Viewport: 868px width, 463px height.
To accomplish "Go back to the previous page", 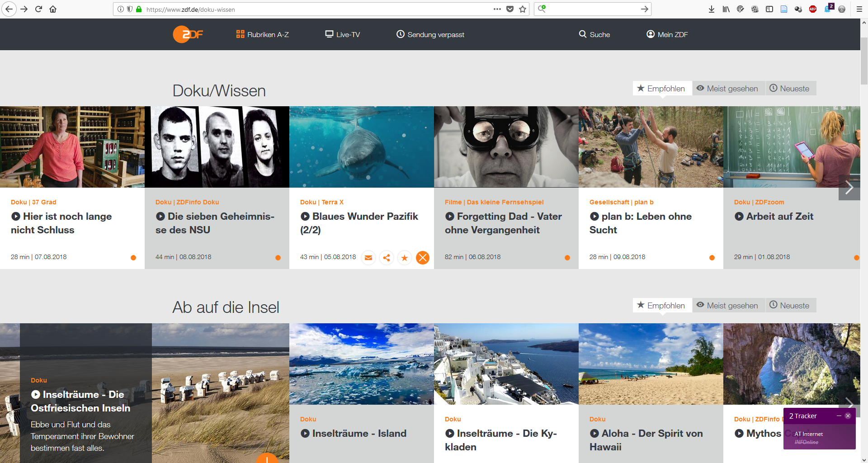I will tap(9, 9).
